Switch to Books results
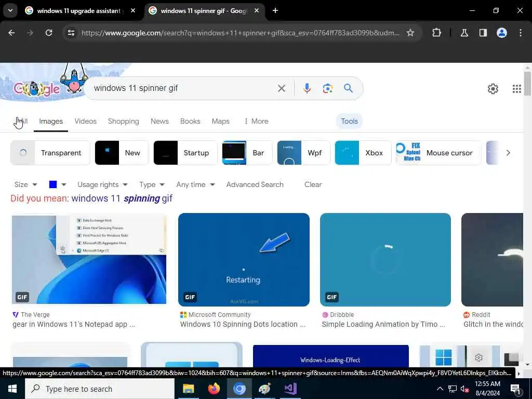 coord(190,121)
